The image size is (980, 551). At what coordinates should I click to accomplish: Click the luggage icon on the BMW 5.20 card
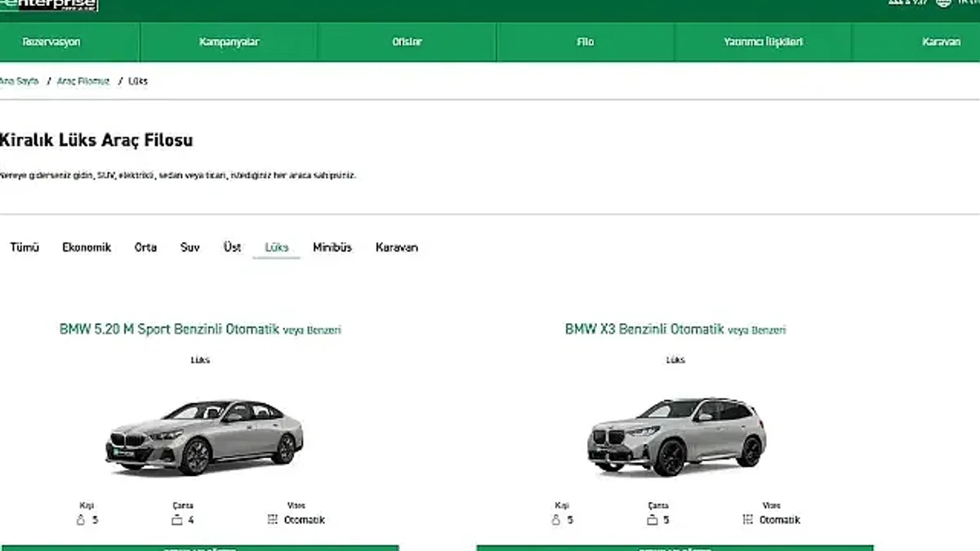(176, 520)
